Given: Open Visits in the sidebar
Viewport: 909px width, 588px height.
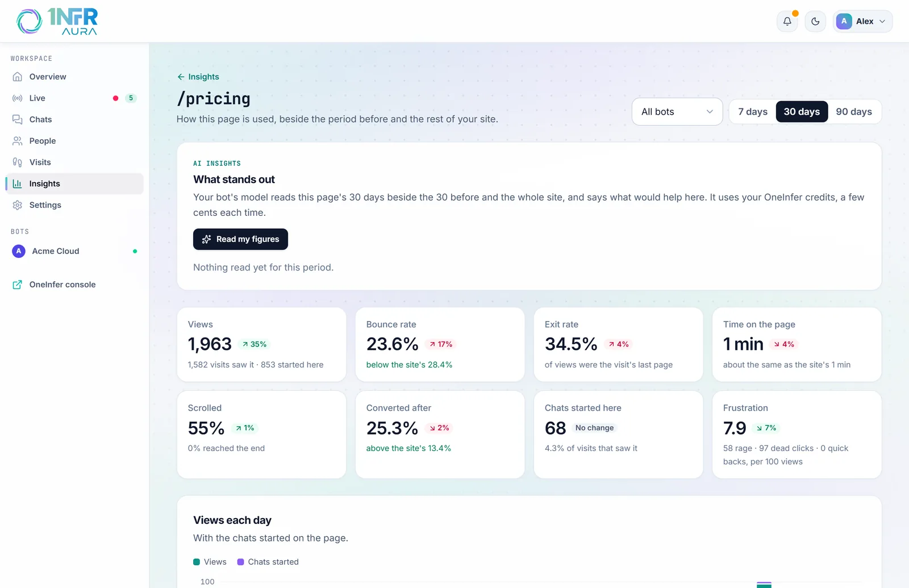Looking at the screenshot, I should click(x=74, y=162).
